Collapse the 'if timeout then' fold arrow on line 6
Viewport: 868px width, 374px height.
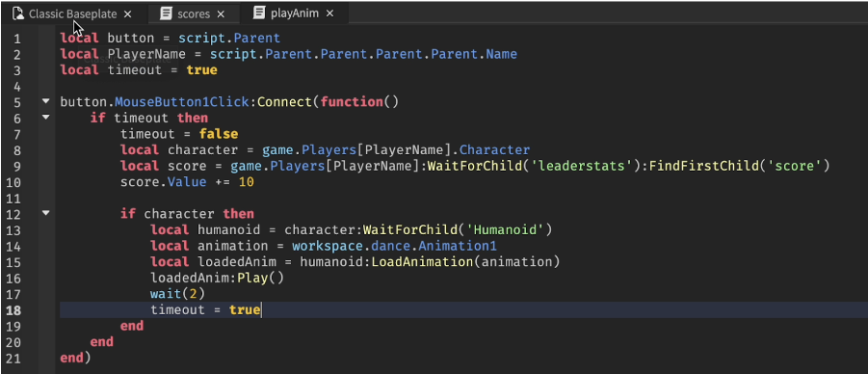point(45,117)
